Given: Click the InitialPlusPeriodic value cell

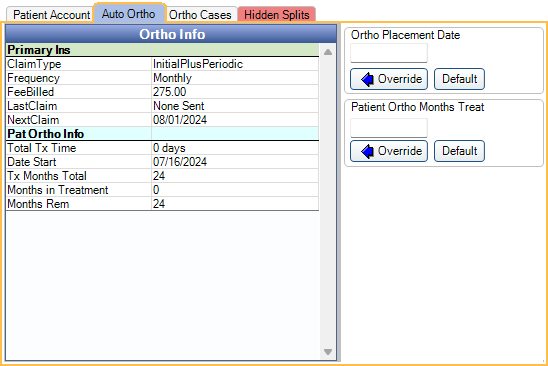Looking at the screenshot, I should [235, 64].
